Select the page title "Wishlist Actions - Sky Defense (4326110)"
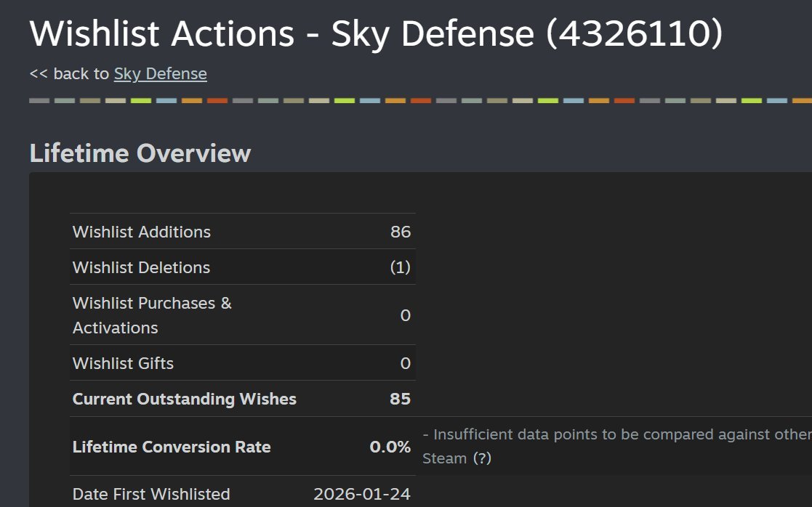The image size is (812, 507). point(376,34)
